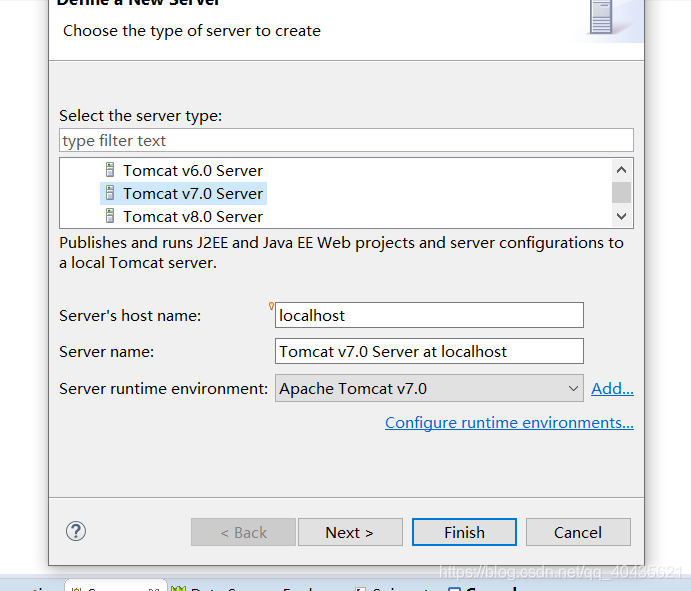
Task: Click the server list scrollbar thumb
Action: coord(621,193)
